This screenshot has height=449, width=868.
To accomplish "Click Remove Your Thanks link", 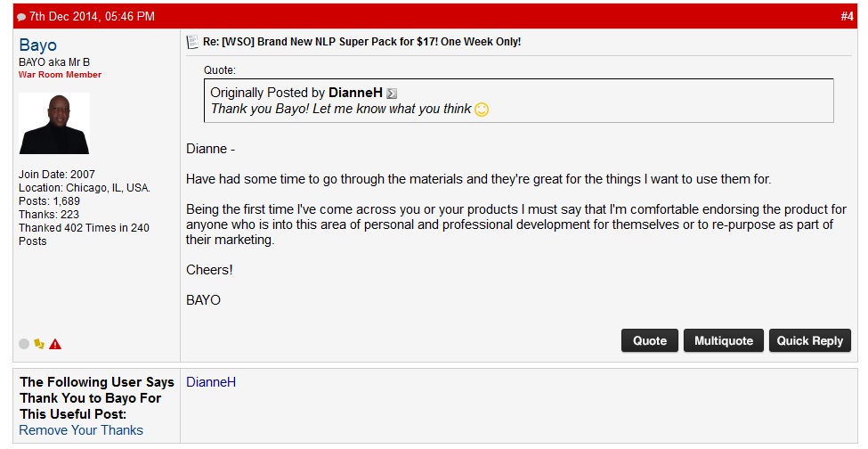I will click(x=81, y=430).
